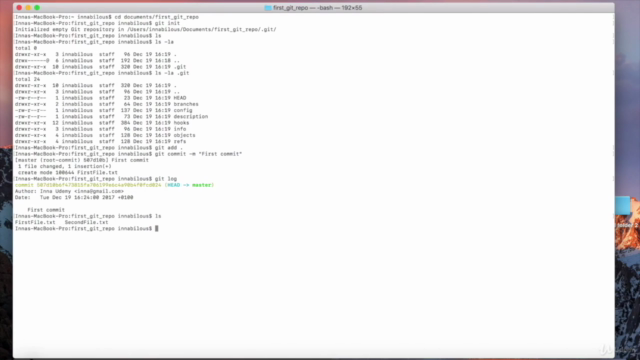Click the "HEAD" file name in listing
The width and height of the screenshot is (640, 360).
point(180,98)
